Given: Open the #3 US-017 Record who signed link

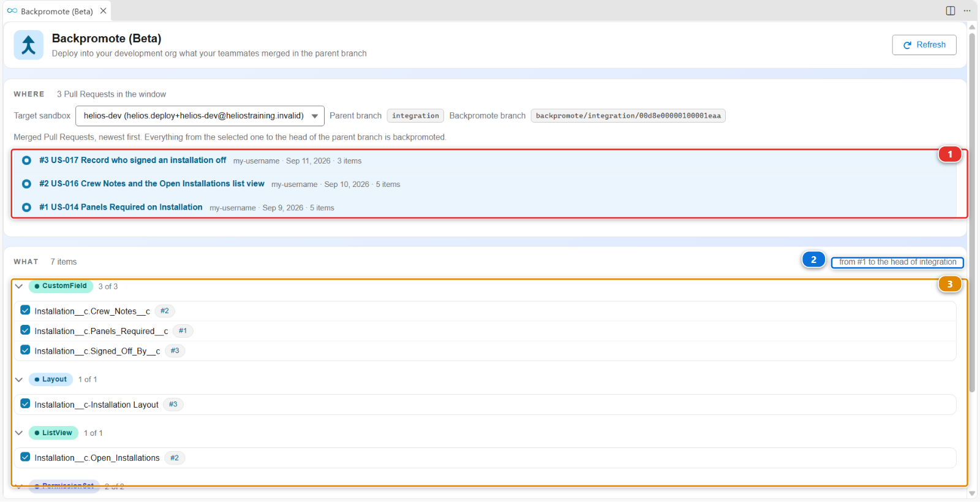Looking at the screenshot, I should click(x=133, y=160).
